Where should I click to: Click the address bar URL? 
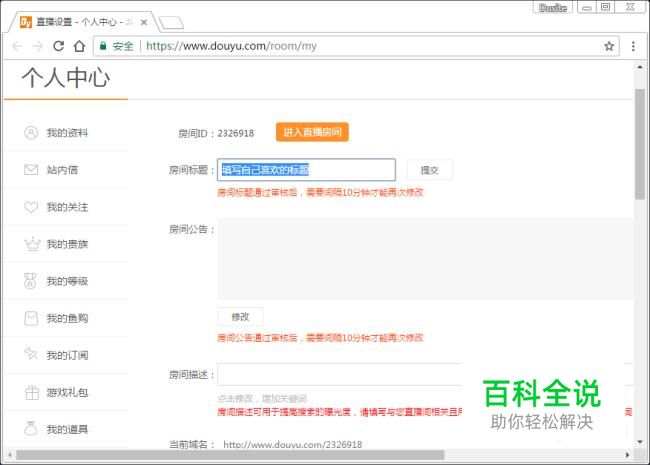tap(231, 46)
